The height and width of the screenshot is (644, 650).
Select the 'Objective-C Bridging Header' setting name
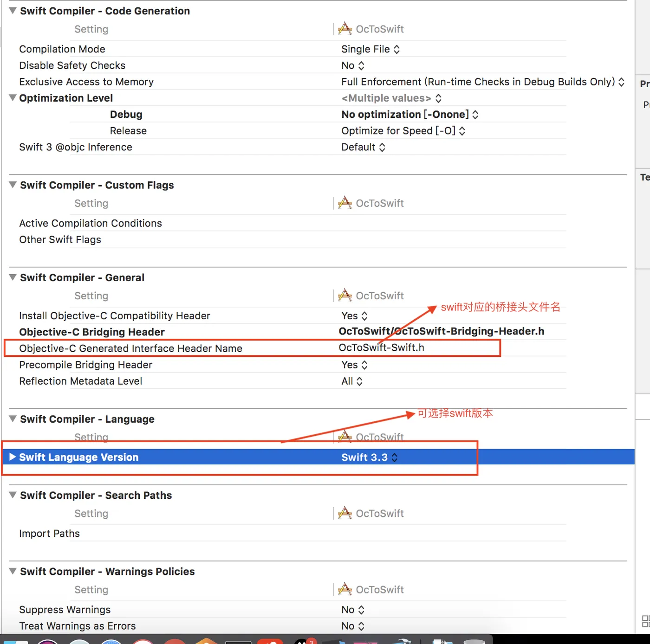pyautogui.click(x=92, y=332)
